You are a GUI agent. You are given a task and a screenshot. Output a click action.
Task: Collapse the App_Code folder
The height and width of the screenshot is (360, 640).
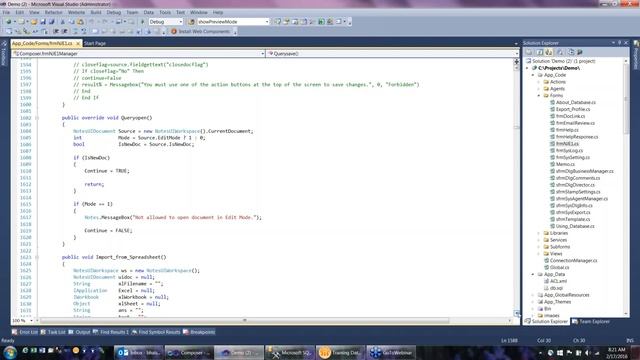point(533,75)
